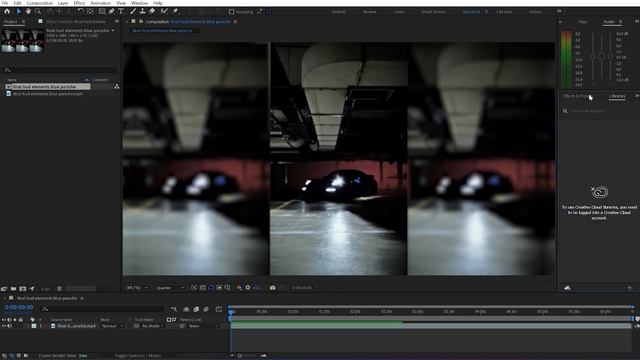Screen dimensions: 640x360
Task: Open the No Matte track matte dropdown
Action: click(153, 326)
